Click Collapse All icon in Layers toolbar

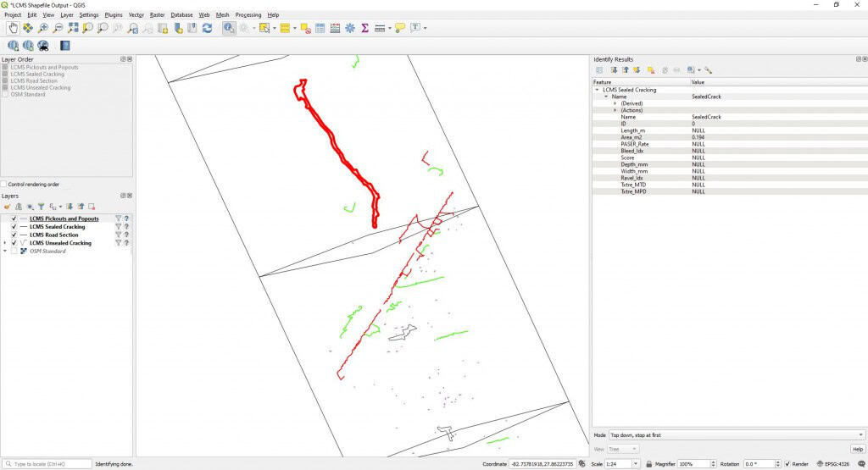(81, 207)
